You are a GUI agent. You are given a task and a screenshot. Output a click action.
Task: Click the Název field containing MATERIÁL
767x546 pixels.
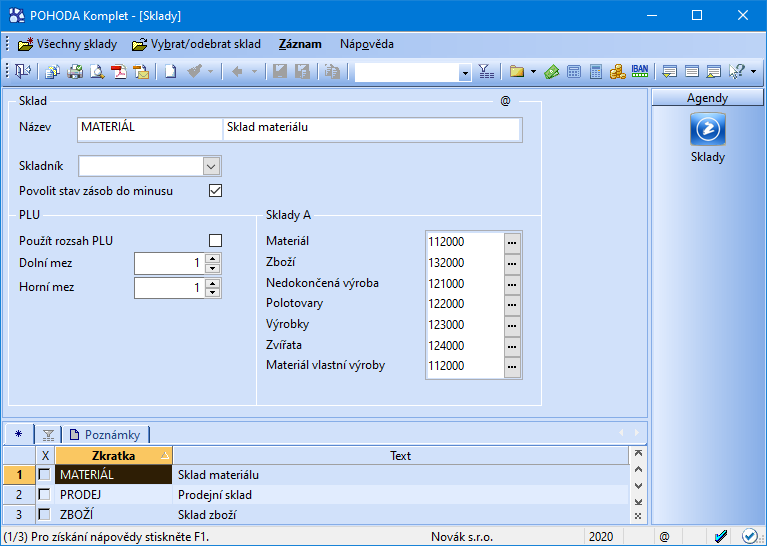(150, 130)
